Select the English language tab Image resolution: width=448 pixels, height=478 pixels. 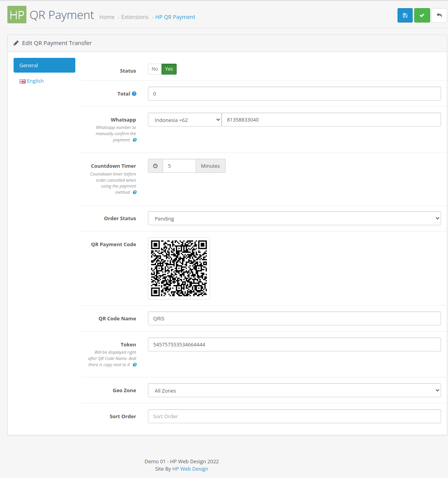pyautogui.click(x=35, y=81)
